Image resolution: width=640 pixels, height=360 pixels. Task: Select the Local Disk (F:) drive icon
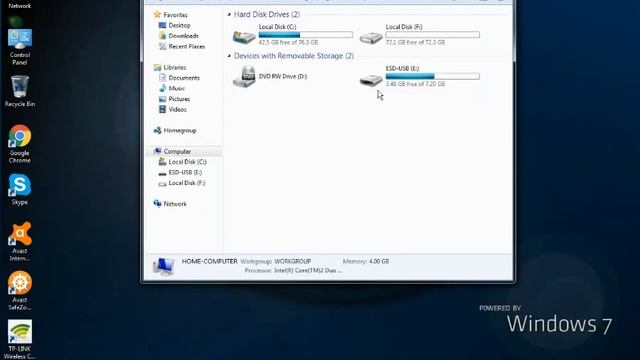click(371, 38)
